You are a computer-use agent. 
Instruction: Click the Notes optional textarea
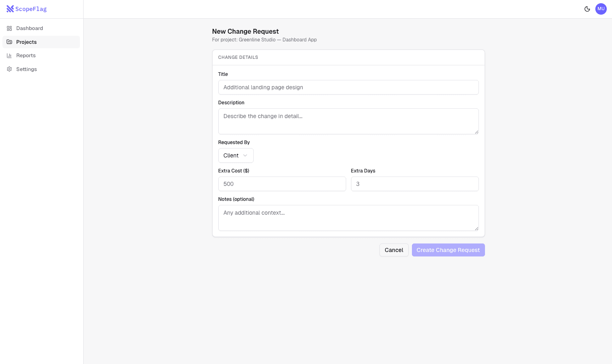pyautogui.click(x=348, y=218)
